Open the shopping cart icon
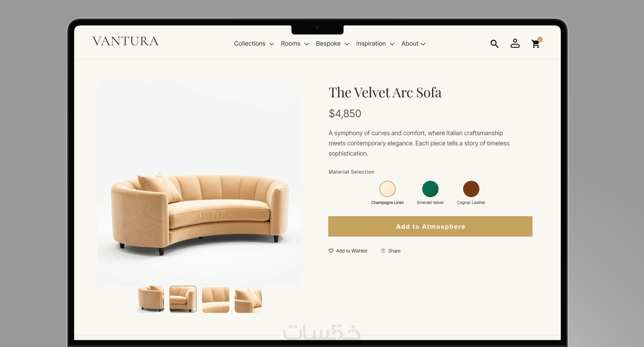Image resolution: width=644 pixels, height=347 pixels. click(535, 44)
